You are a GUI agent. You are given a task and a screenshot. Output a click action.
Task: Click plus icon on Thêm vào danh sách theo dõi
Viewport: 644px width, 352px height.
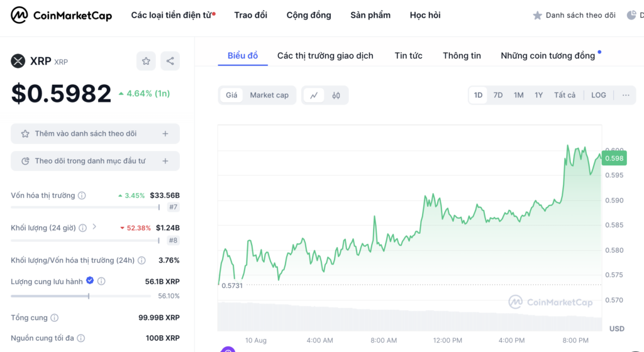165,134
